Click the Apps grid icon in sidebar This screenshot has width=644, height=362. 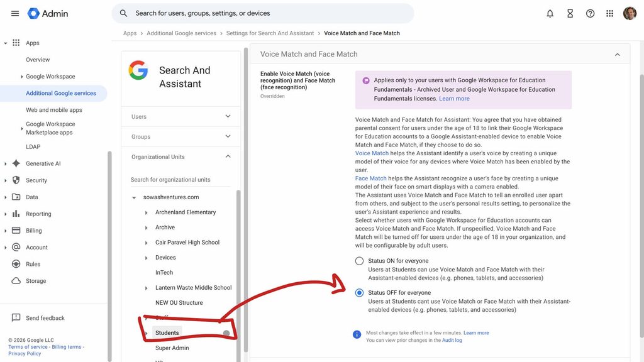point(16,43)
